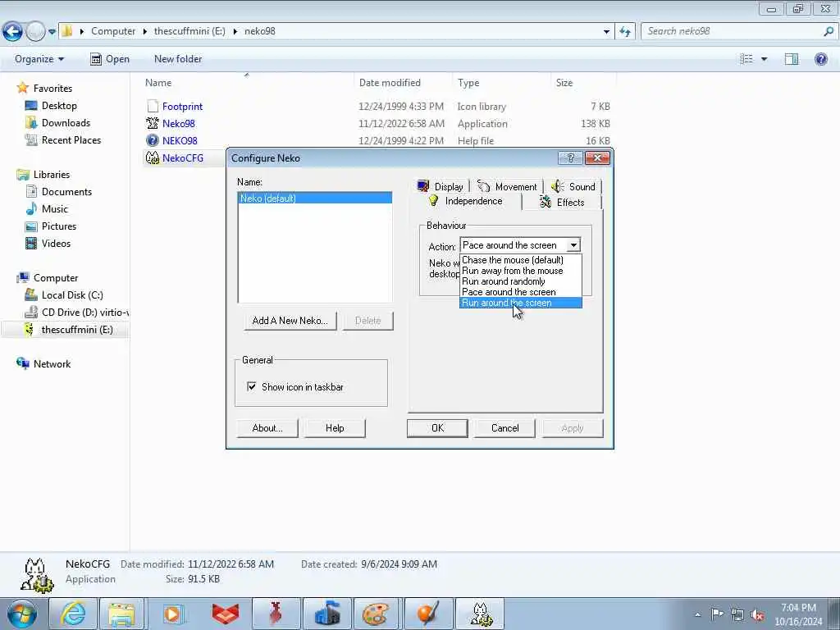Click the muted volume tray icon
This screenshot has height=630, width=840.
[757, 614]
